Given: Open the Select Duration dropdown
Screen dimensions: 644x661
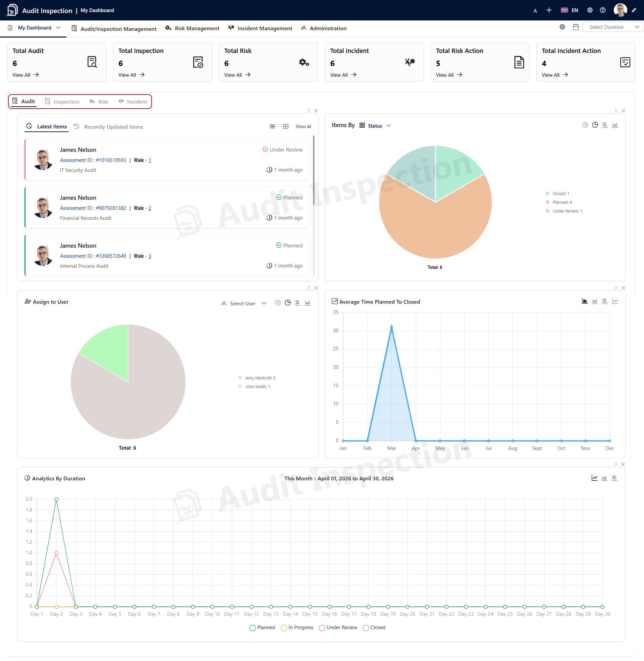Looking at the screenshot, I should [612, 27].
